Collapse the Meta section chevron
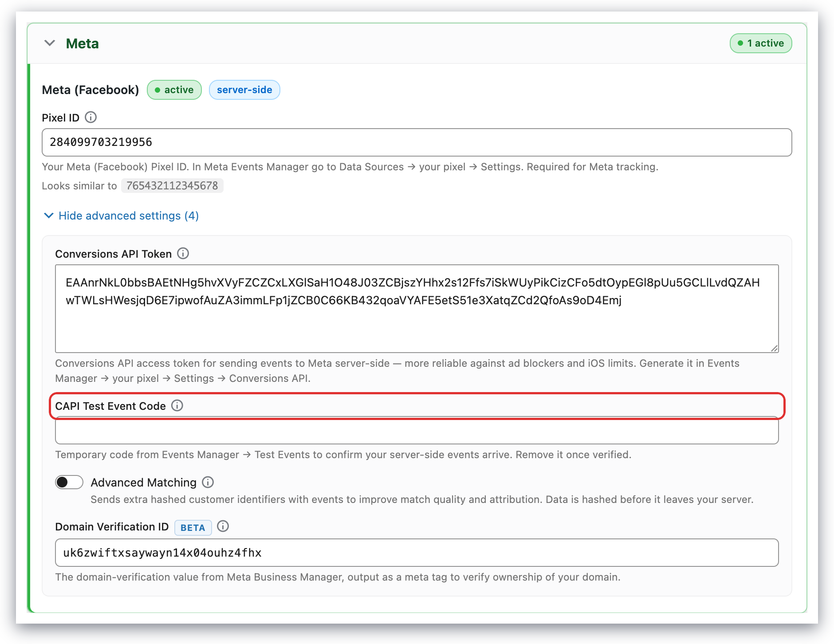Image resolution: width=834 pixels, height=644 pixels. click(x=50, y=43)
